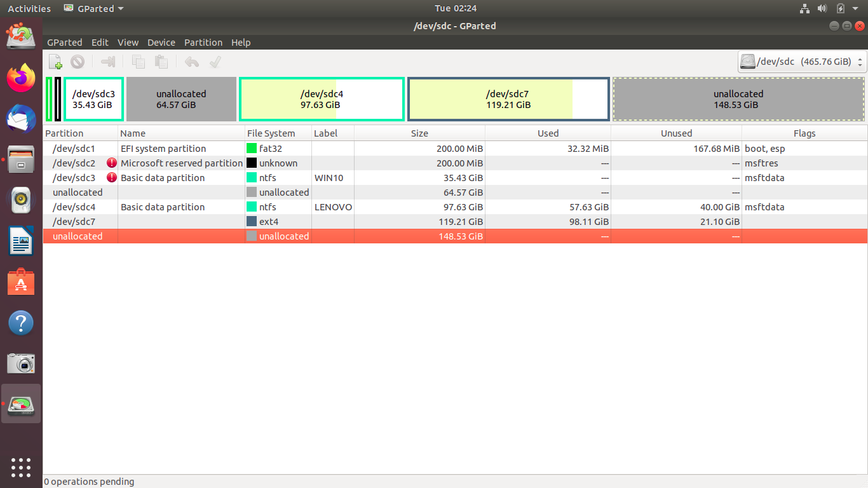Click the Partition column header
Image resolution: width=868 pixels, height=488 pixels.
click(81, 133)
